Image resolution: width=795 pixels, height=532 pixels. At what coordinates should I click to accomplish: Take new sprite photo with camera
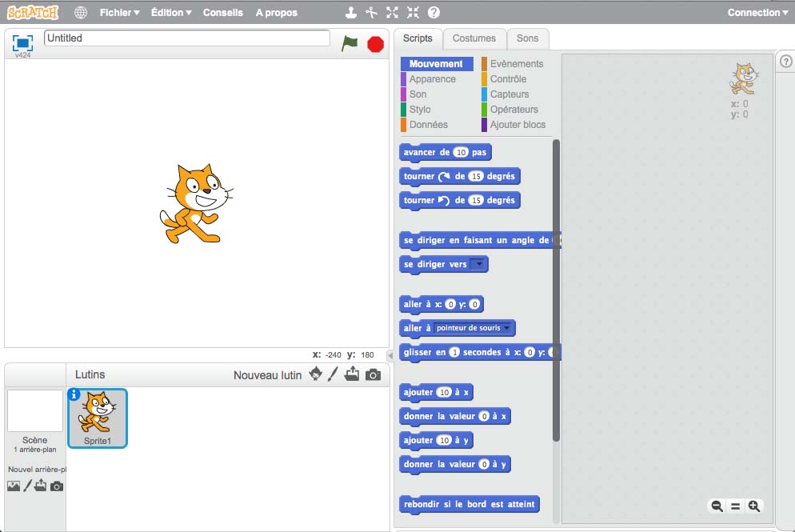coord(373,374)
